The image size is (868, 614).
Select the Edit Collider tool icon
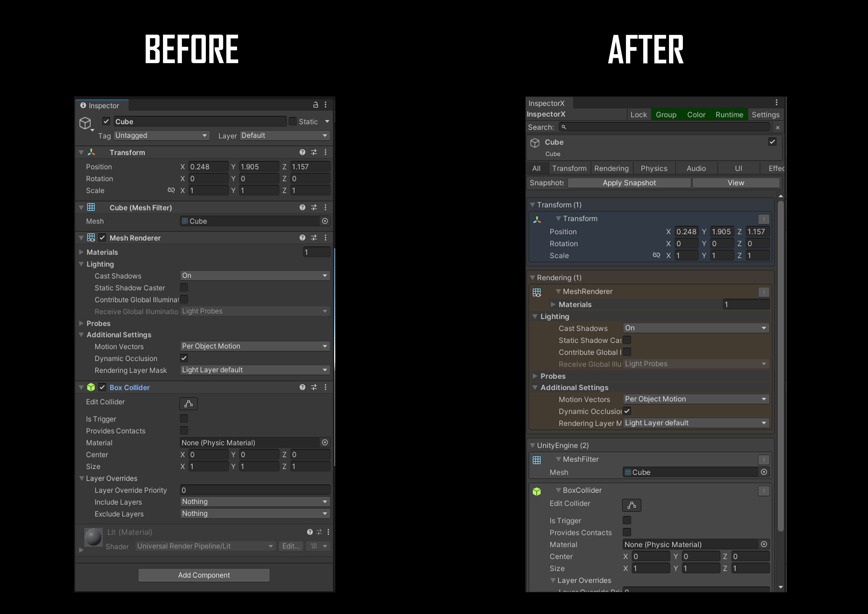pos(189,404)
